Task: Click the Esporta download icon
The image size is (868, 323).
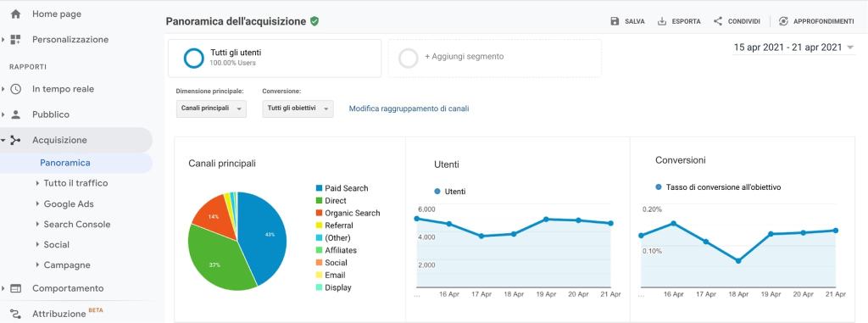Action: (661, 21)
